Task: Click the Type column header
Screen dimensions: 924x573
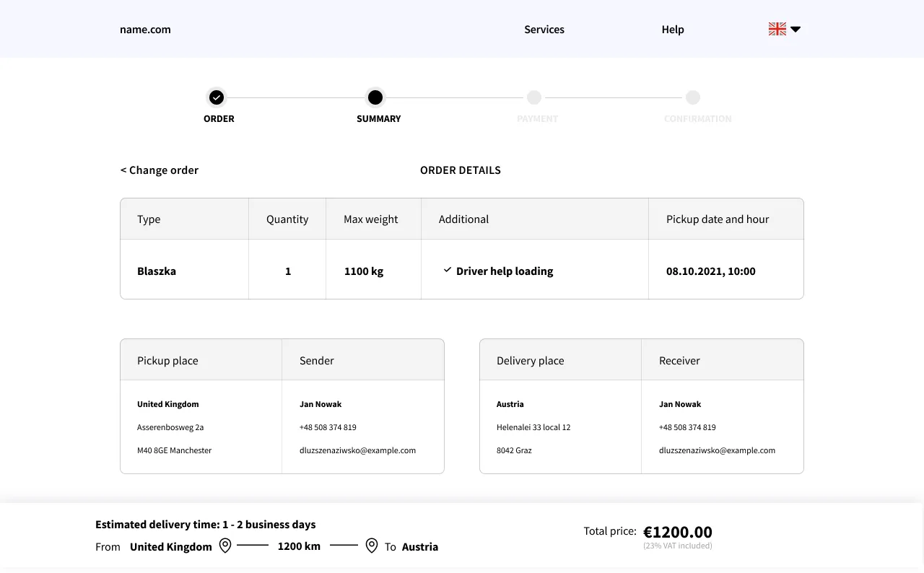Action: 149,219
